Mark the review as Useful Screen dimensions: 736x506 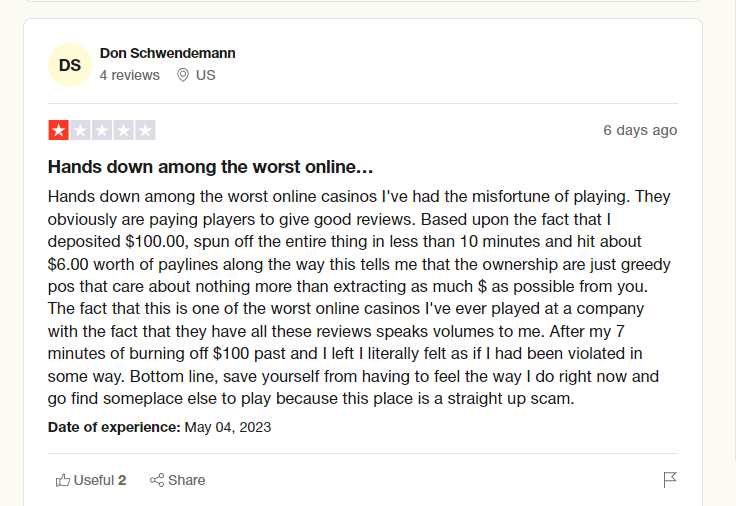pos(91,480)
